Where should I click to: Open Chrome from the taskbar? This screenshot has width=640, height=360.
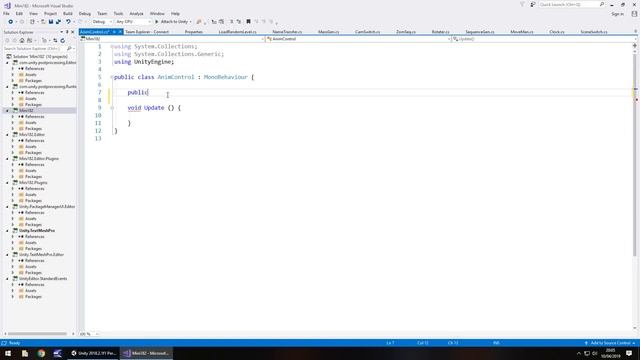41,353
